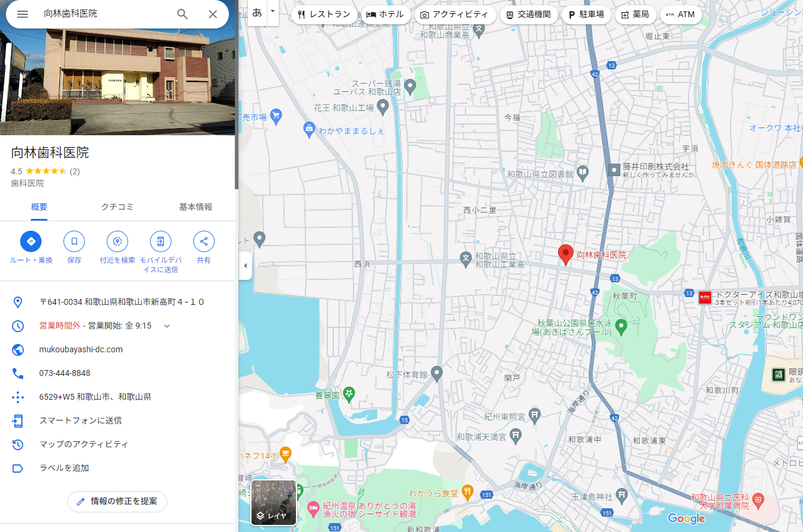Click the red 向林歯科医院 map pin
Image resolution: width=803 pixels, height=532 pixels.
pyautogui.click(x=566, y=254)
